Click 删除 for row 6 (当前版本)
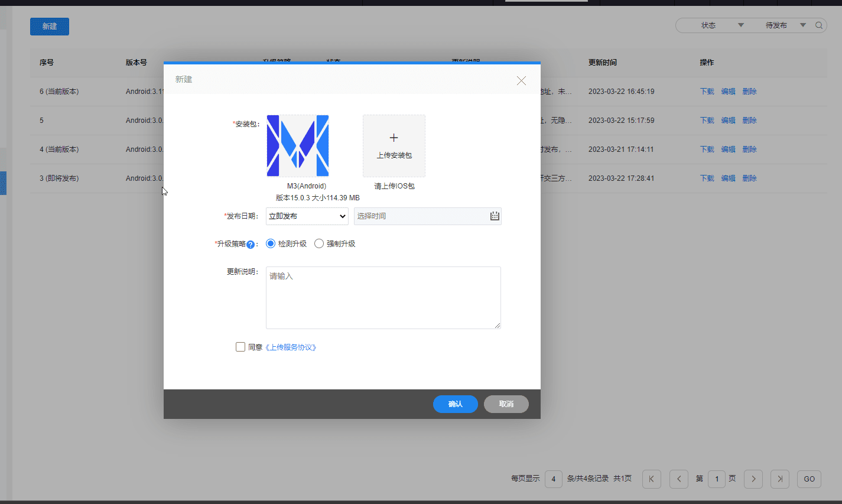This screenshot has width=842, height=504. click(750, 92)
